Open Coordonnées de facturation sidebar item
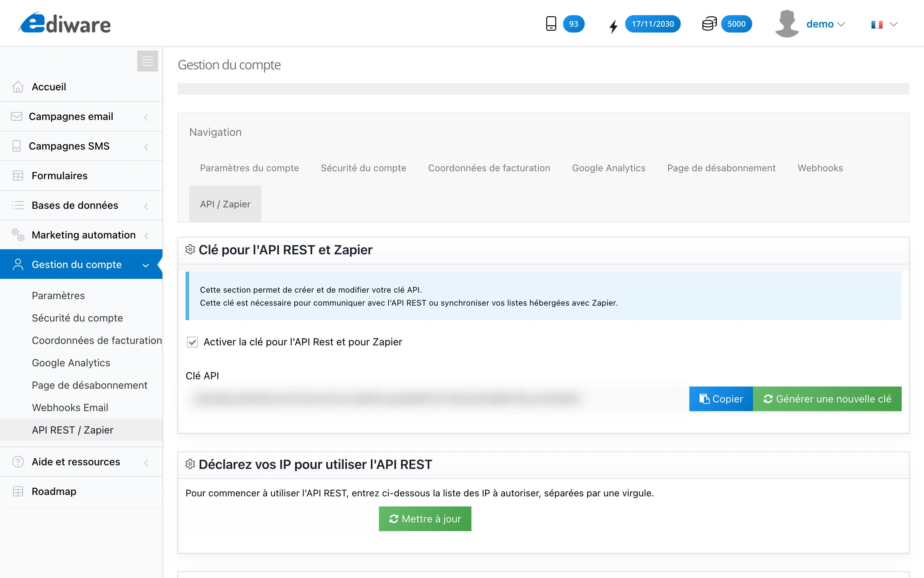The width and height of the screenshot is (924, 578). (x=97, y=340)
